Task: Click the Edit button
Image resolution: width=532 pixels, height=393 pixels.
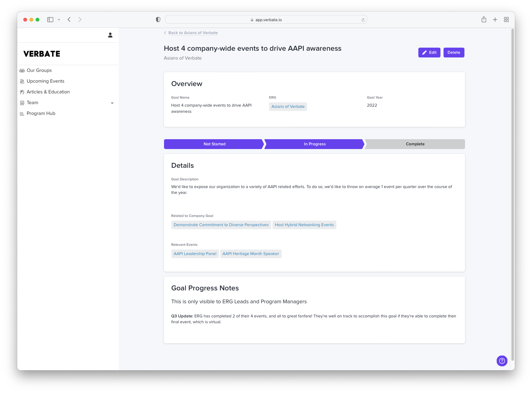Action: 429,53
